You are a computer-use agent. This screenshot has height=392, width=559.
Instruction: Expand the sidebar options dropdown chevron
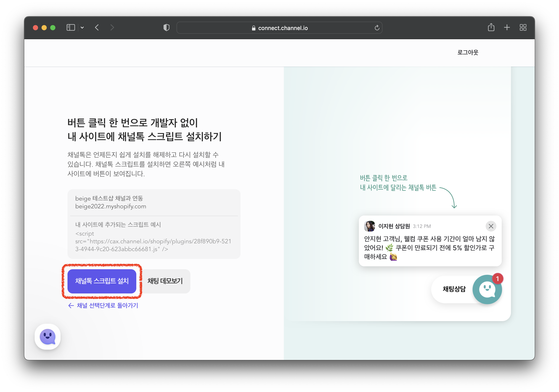pyautogui.click(x=82, y=28)
